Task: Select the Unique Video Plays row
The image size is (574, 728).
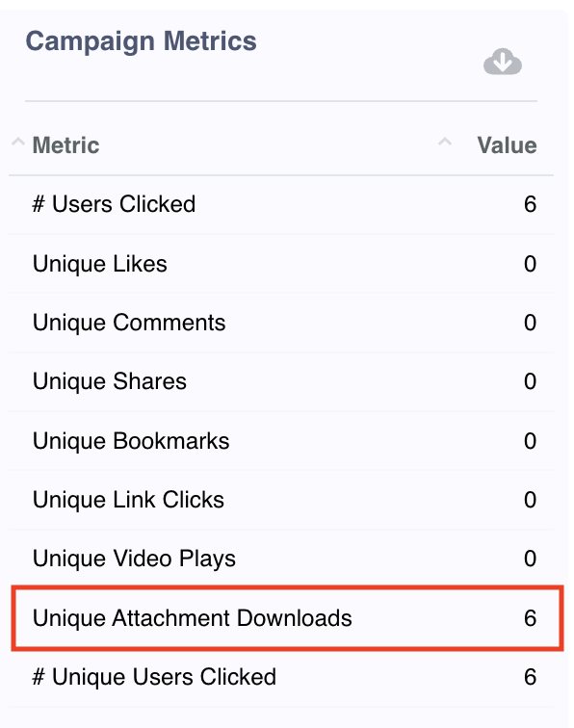Action: point(281,559)
